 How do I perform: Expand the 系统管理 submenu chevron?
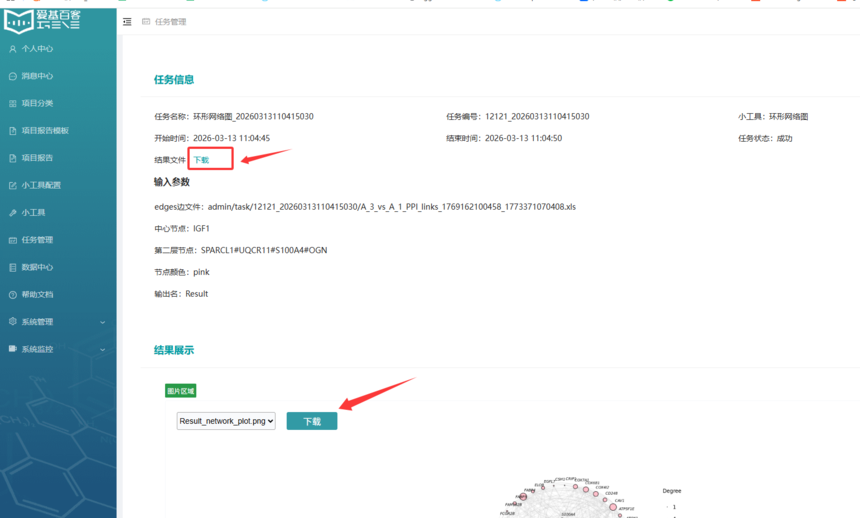[103, 322]
